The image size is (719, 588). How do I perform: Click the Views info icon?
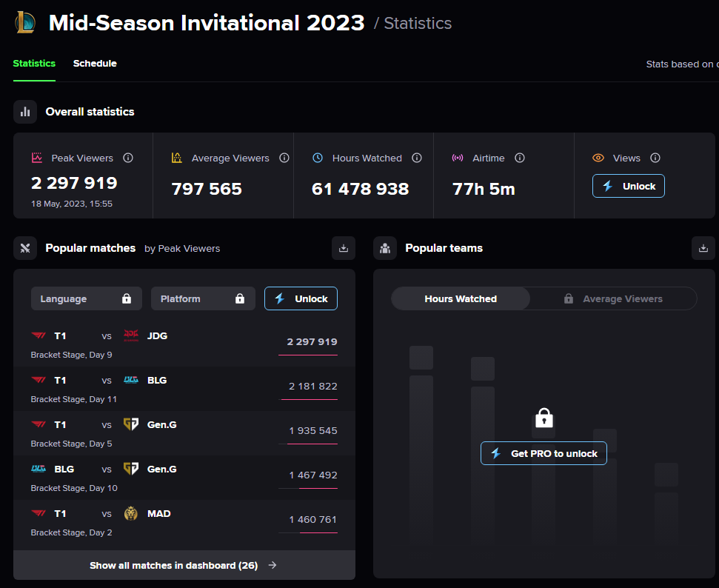tap(655, 158)
